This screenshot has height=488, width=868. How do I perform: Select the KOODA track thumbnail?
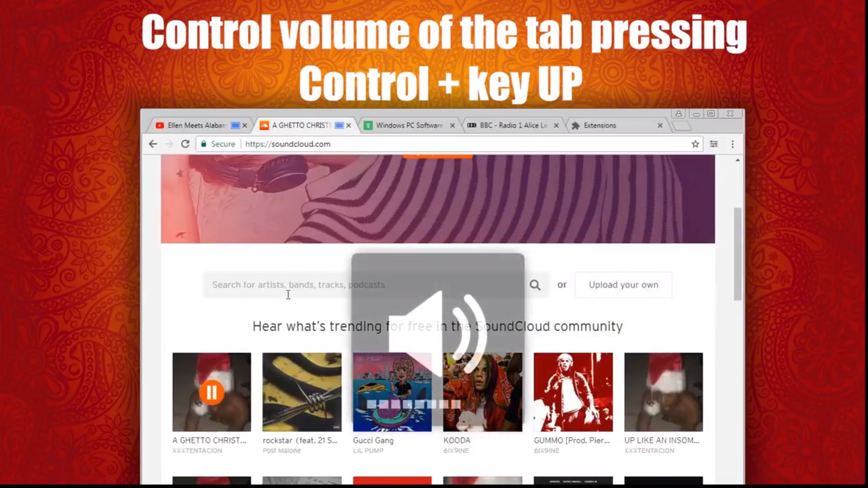482,391
